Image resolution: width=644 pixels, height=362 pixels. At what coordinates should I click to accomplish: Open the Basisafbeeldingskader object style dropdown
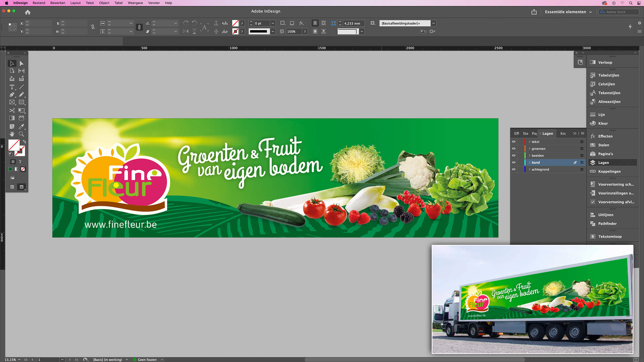pos(433,23)
